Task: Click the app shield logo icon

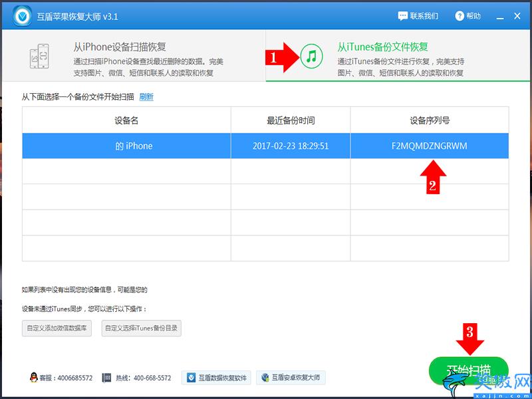Action: (x=23, y=16)
